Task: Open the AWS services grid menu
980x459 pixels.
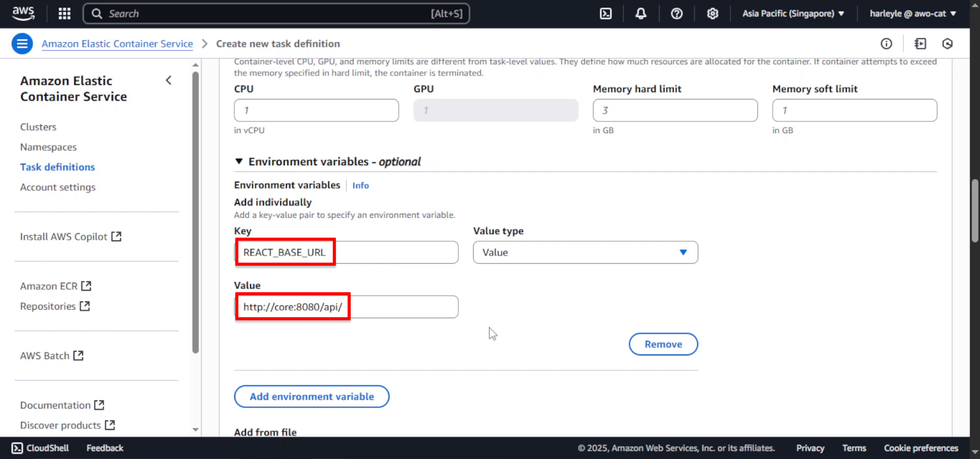Action: pyautogui.click(x=64, y=14)
